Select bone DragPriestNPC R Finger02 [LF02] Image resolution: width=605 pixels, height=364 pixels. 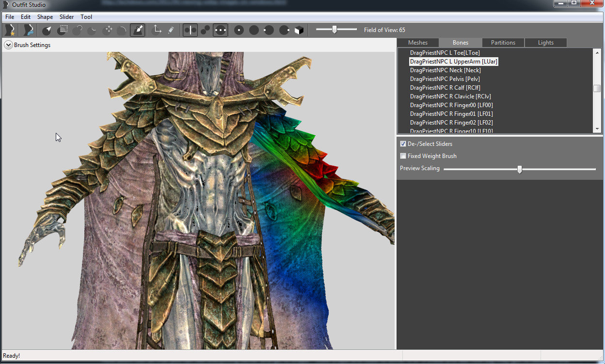pos(452,123)
